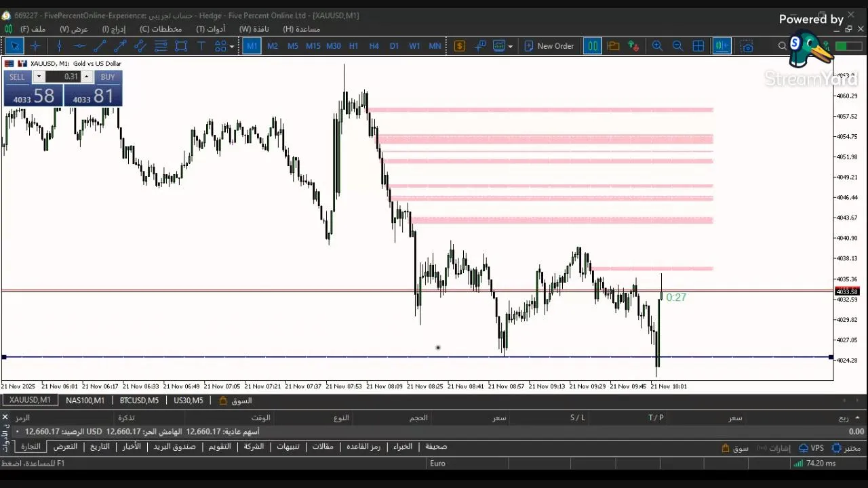Select the text label tool
The width and height of the screenshot is (868, 488).
pyautogui.click(x=201, y=46)
